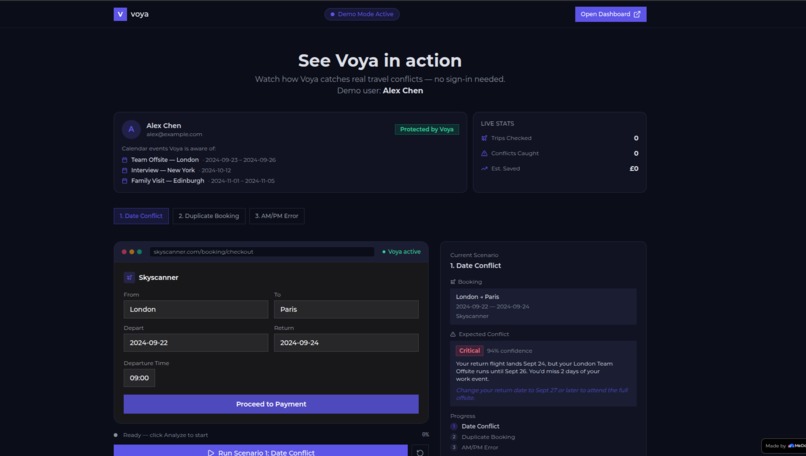The height and width of the screenshot is (456, 806).
Task: Click the Voya logo icon
Action: tap(120, 14)
